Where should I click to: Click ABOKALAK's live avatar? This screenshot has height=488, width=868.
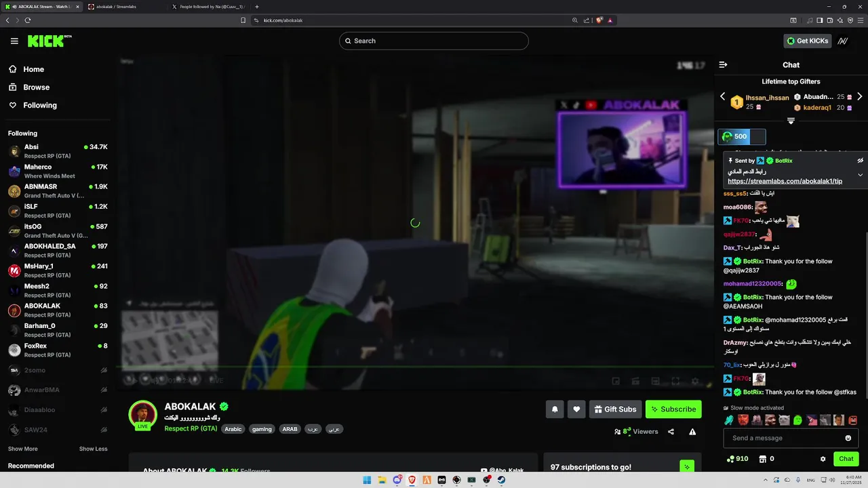tap(142, 415)
